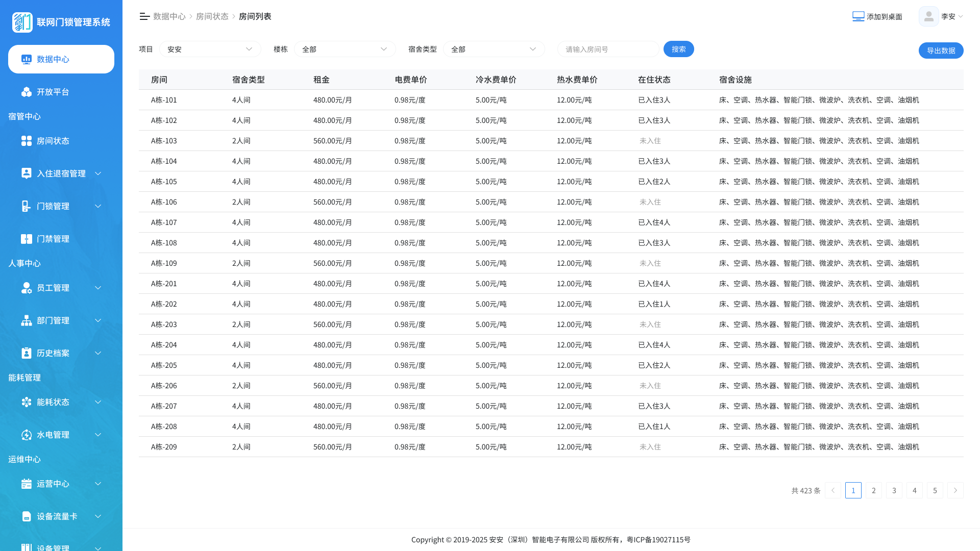Expand 员工管理 submenu chevron

(98, 288)
